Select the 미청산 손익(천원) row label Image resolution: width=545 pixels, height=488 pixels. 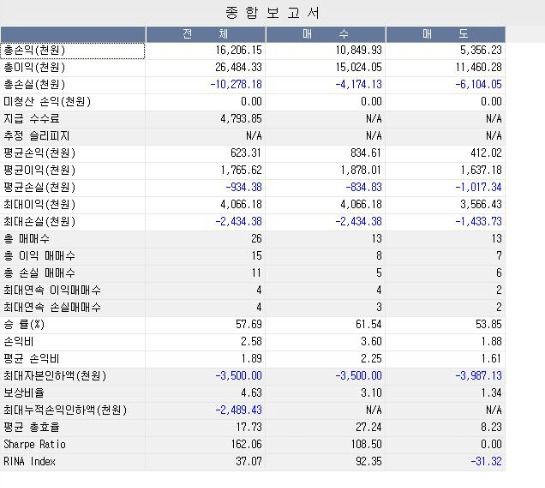[x=47, y=101]
